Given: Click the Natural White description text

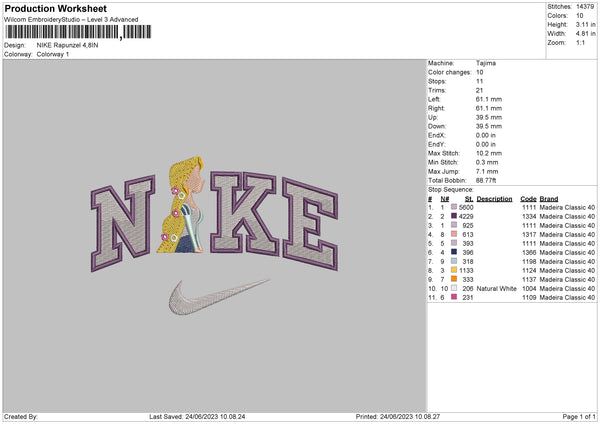Looking at the screenshot, I should click(x=497, y=288).
